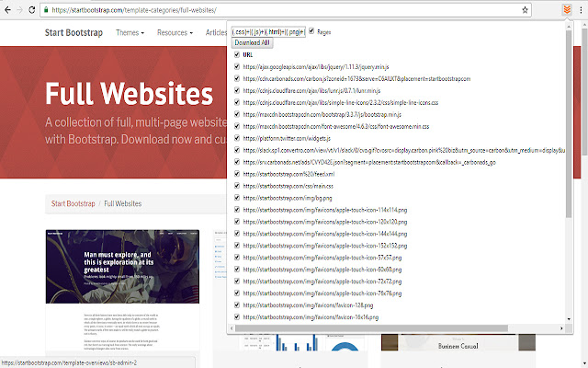Click the popup scroll-down arrow
Viewport: 588px width, 368px height.
569,319
